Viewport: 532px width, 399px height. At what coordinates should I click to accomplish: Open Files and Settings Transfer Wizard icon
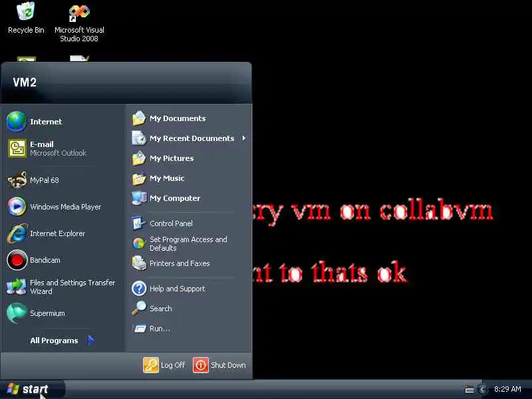click(x=16, y=287)
